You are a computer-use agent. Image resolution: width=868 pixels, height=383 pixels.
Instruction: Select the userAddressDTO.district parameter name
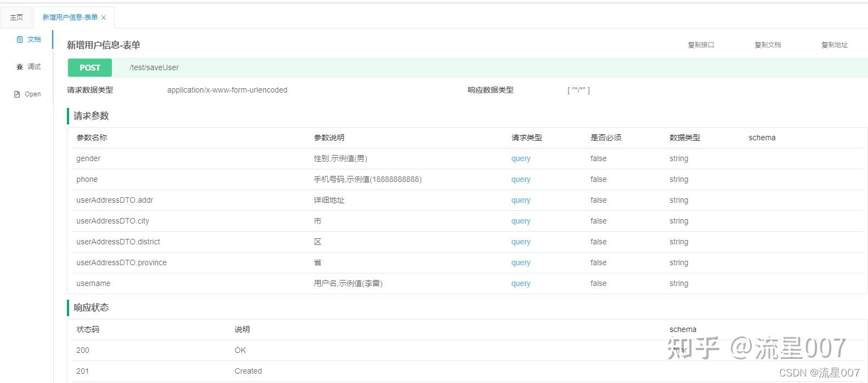pos(118,242)
